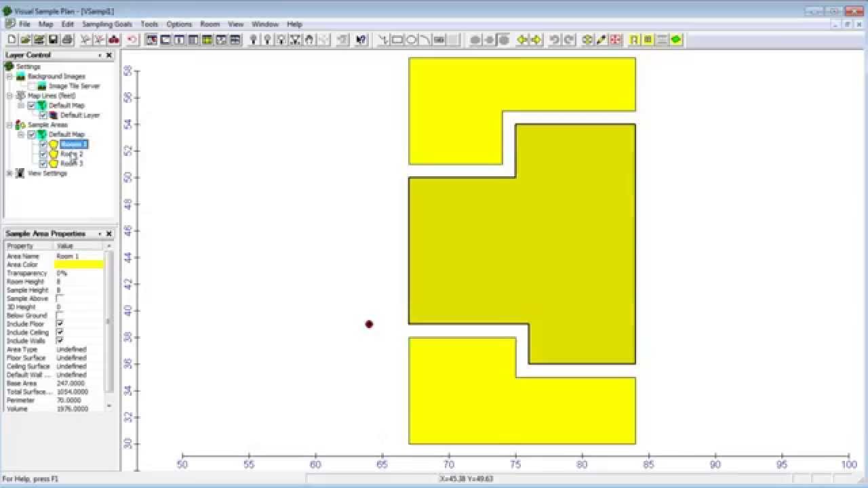Click the right yellow arrow toolbar icon
This screenshot has width=868, height=488.
click(536, 40)
